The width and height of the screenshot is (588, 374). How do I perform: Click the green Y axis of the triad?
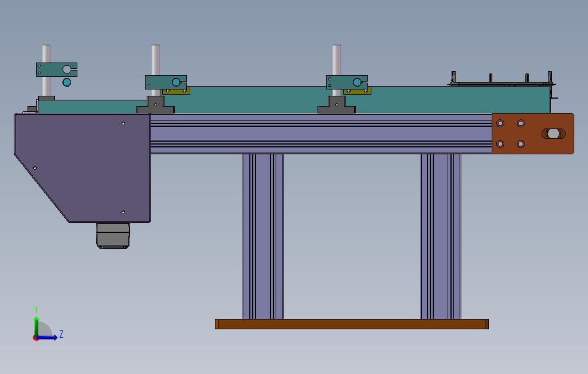click(36, 327)
